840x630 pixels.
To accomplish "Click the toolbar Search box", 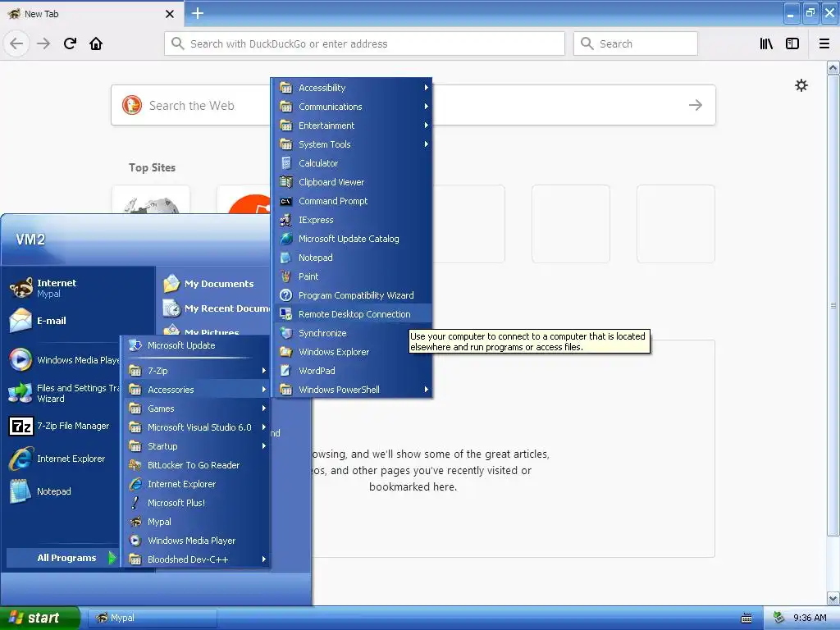I will 636,43.
